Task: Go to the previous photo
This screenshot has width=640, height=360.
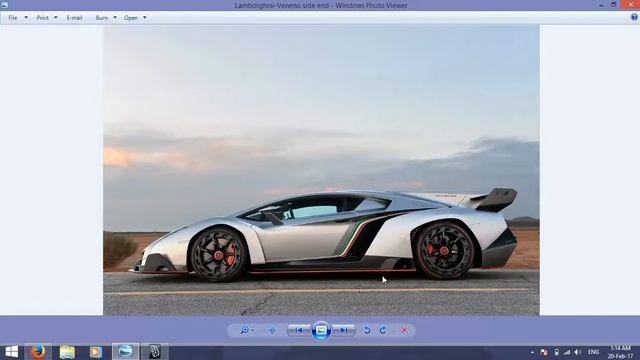Action: [299, 330]
